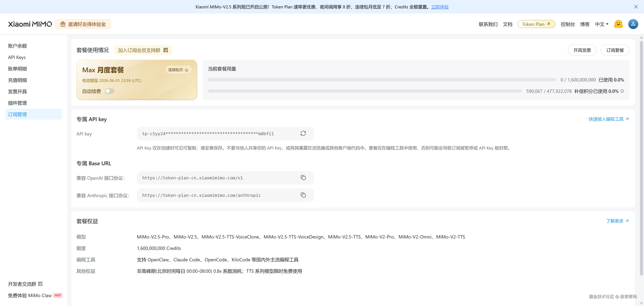Open the 快速接入编程工具 link

pos(609,119)
